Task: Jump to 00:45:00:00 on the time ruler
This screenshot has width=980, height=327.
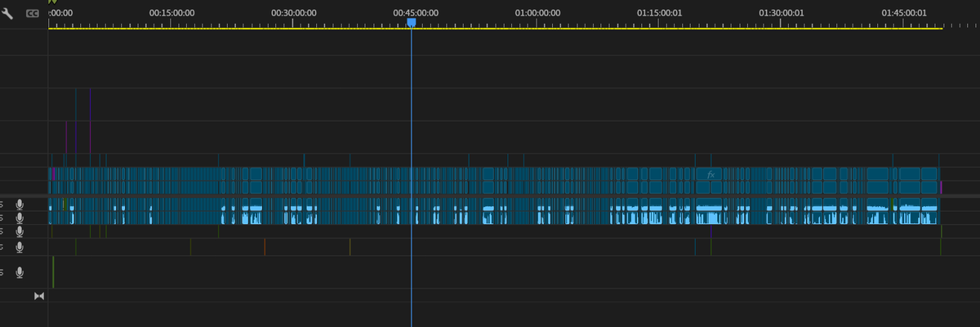Action: [416, 13]
